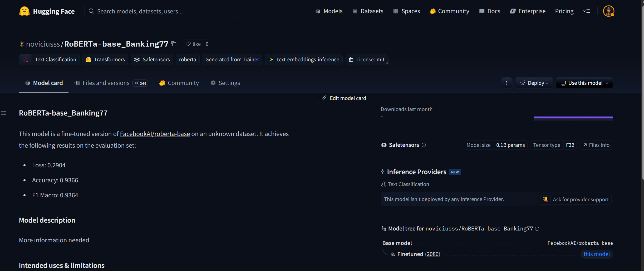Image resolution: width=644 pixels, height=271 pixels.
Task: Expand the Deploy dropdown
Action: tap(534, 83)
